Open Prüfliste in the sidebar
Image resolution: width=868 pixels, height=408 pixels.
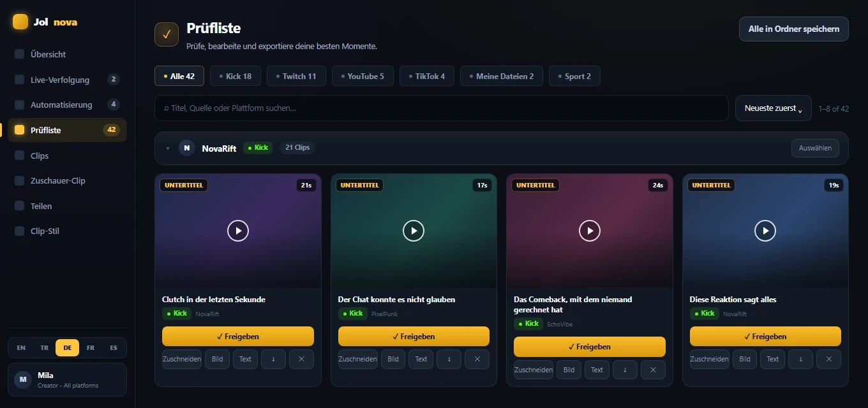pos(67,130)
